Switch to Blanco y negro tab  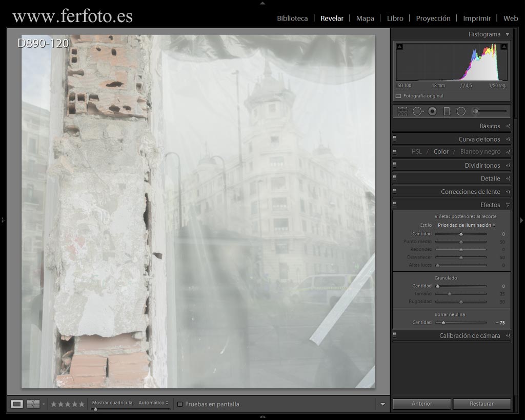click(x=480, y=152)
